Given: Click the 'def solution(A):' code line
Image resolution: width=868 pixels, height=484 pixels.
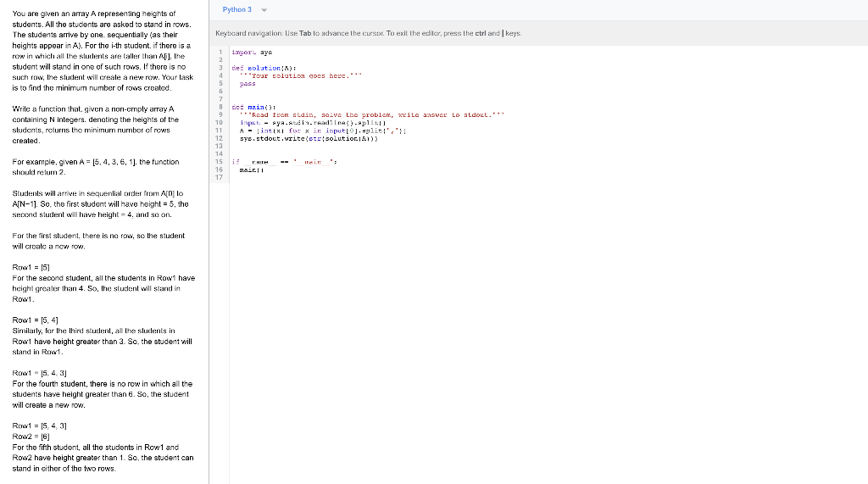Looking at the screenshot, I should [264, 68].
